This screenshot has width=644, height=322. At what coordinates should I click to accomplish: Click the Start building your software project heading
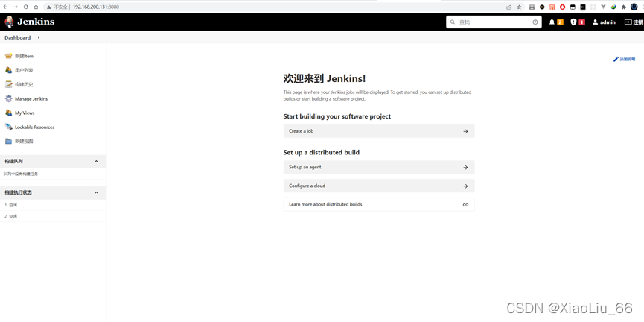[337, 116]
